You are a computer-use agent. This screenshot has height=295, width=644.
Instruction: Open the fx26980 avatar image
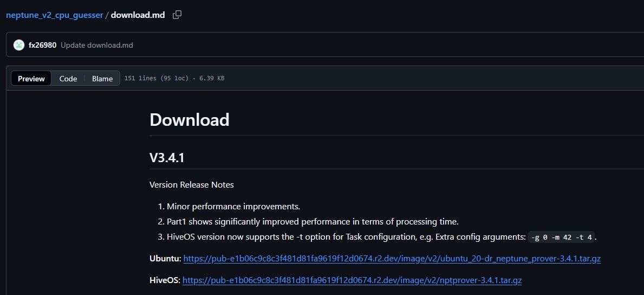[x=19, y=45]
